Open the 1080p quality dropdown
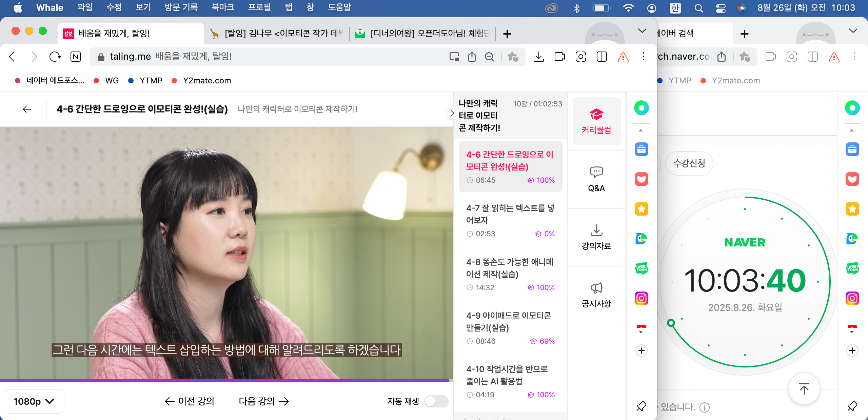Viewport: 868px width, 420px height. [34, 401]
